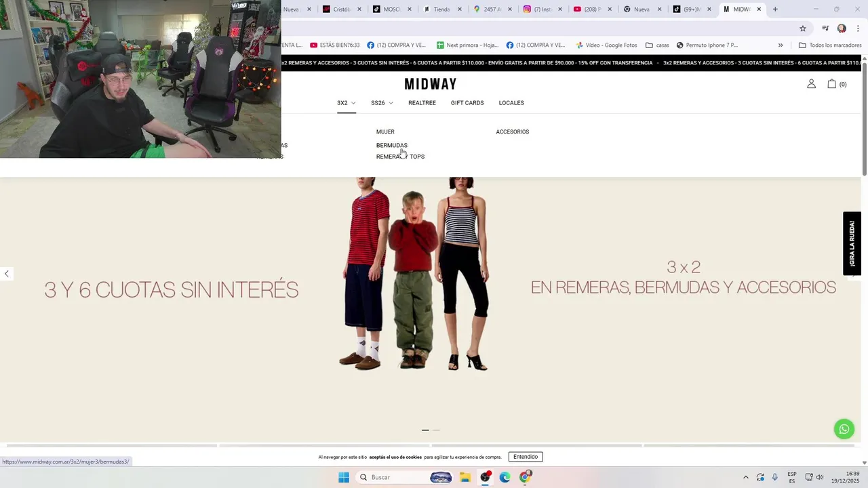Open Microsoft Edge from the taskbar

pyautogui.click(x=505, y=477)
